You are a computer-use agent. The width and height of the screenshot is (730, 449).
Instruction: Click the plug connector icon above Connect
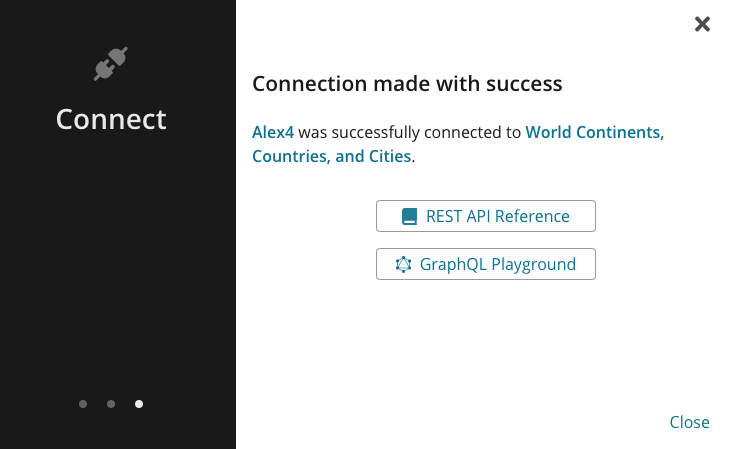111,64
